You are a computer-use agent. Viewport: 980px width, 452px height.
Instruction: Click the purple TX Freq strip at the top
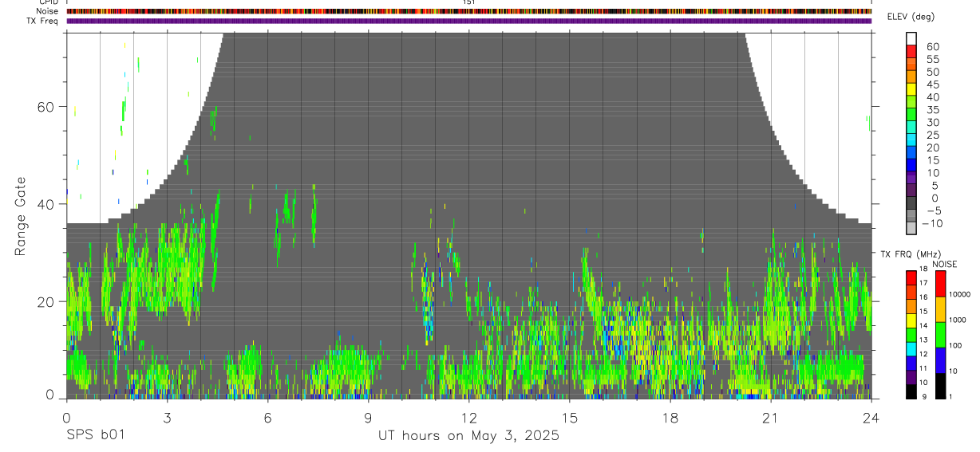click(x=469, y=21)
